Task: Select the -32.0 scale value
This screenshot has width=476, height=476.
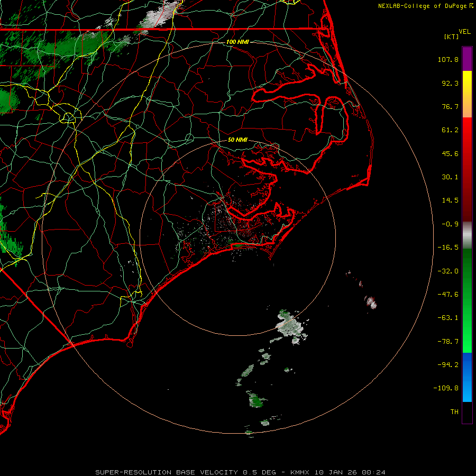Action: point(448,271)
